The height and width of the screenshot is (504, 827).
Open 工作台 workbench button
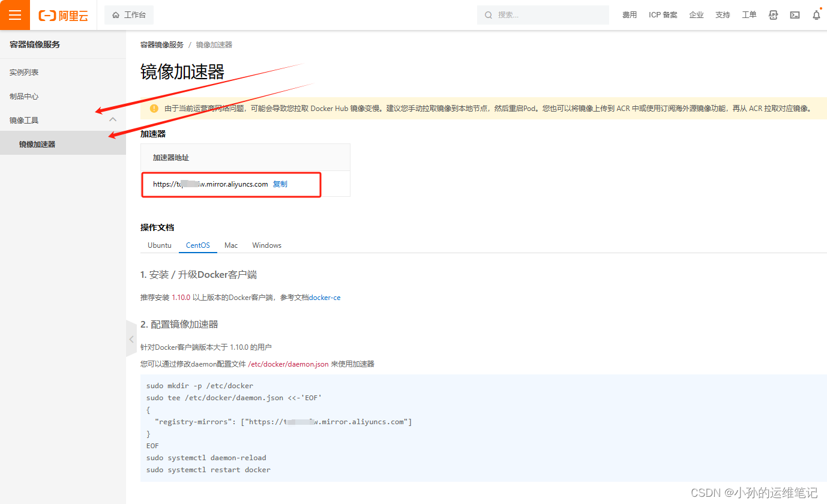129,15
